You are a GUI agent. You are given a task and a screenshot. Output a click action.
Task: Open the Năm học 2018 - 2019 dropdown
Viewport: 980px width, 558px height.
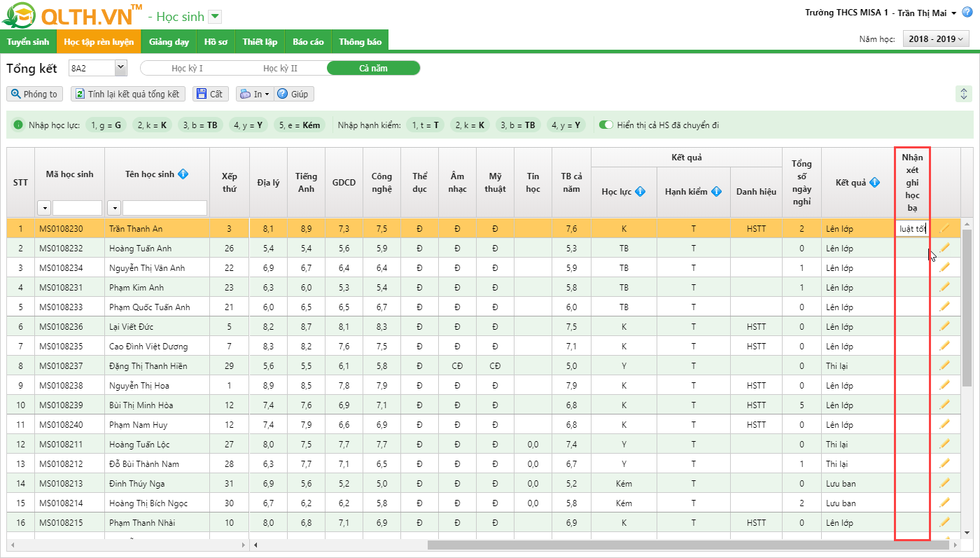click(936, 39)
